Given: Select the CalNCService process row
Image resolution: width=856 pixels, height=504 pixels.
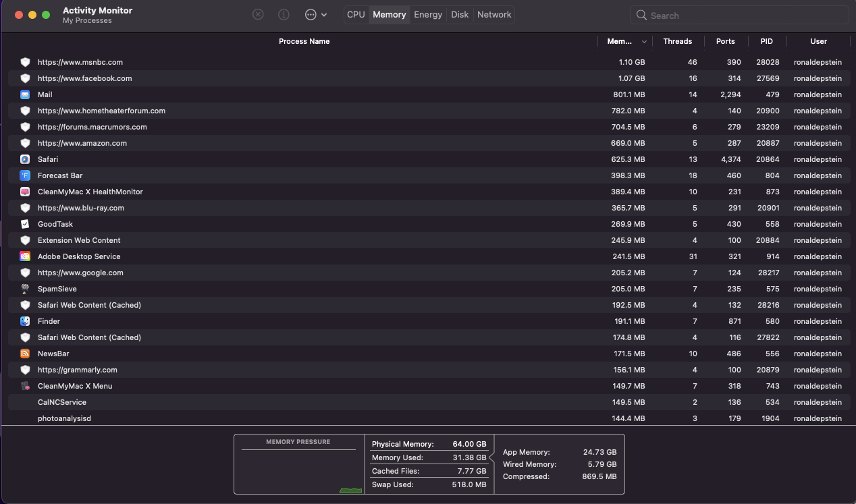Looking at the screenshot, I should (428, 402).
